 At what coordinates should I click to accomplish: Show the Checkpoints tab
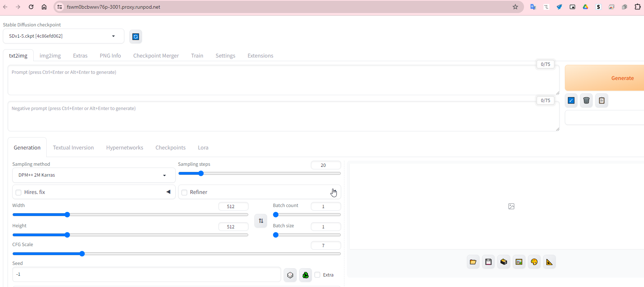click(x=171, y=148)
